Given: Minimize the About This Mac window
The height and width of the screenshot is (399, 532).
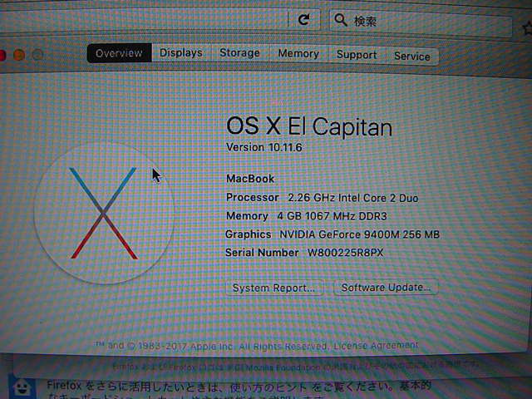Looking at the screenshot, I should 19,55.
